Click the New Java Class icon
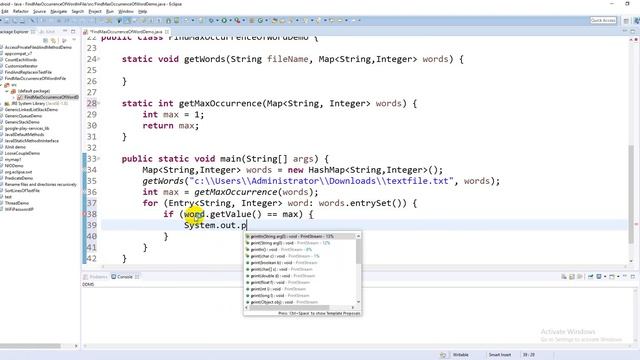 [x=260, y=20]
